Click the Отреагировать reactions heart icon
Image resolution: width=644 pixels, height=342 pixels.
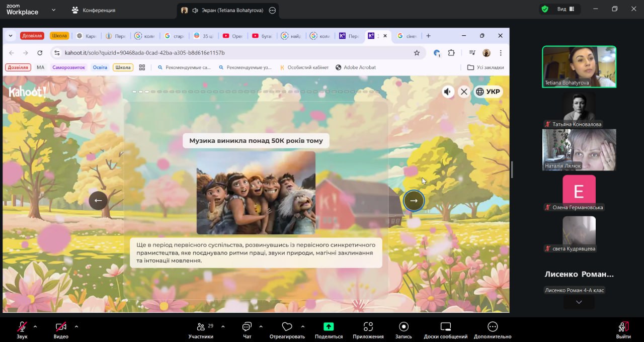pyautogui.click(x=287, y=327)
